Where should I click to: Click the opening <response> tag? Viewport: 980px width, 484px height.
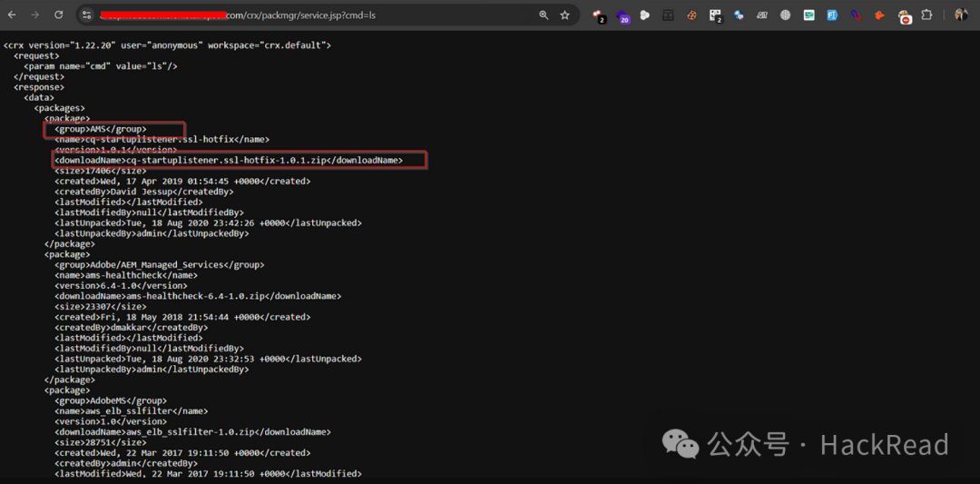(x=39, y=87)
